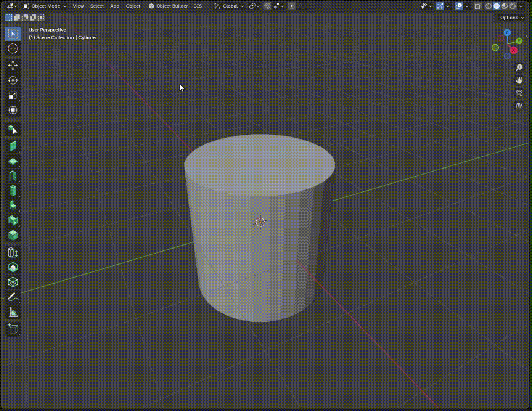Pick the Annotate pencil tool
The height and width of the screenshot is (411, 532).
tap(13, 297)
